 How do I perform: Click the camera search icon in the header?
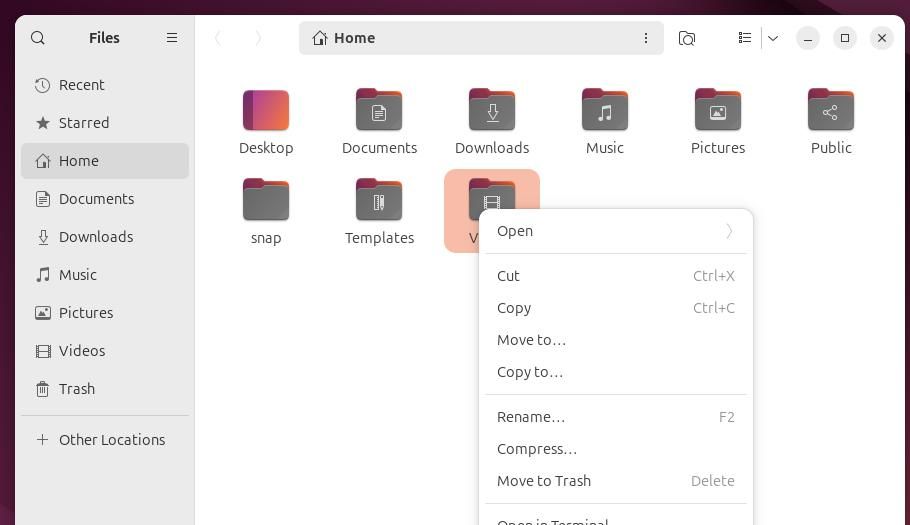click(687, 38)
